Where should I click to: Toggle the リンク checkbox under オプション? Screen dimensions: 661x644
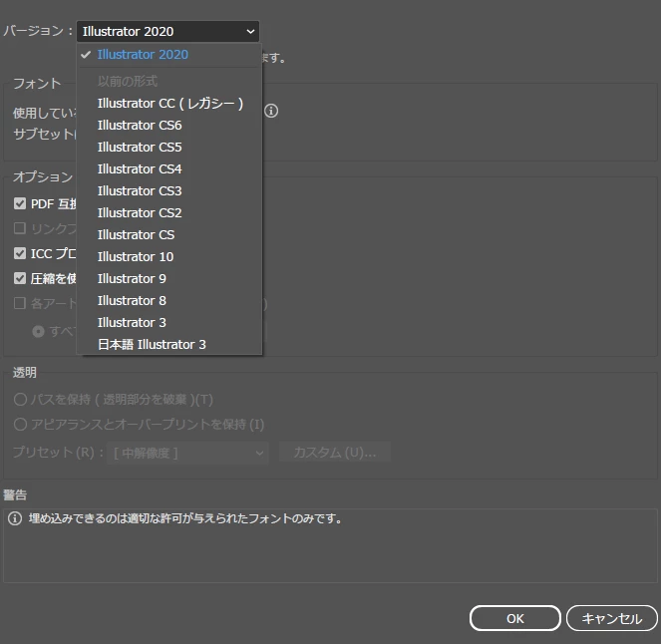tap(20, 228)
